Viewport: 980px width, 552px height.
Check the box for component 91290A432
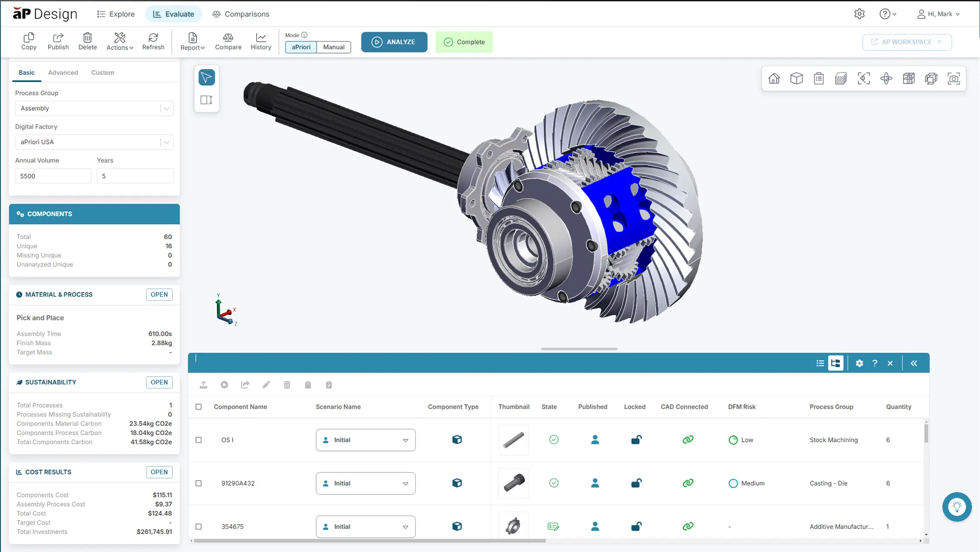point(198,483)
